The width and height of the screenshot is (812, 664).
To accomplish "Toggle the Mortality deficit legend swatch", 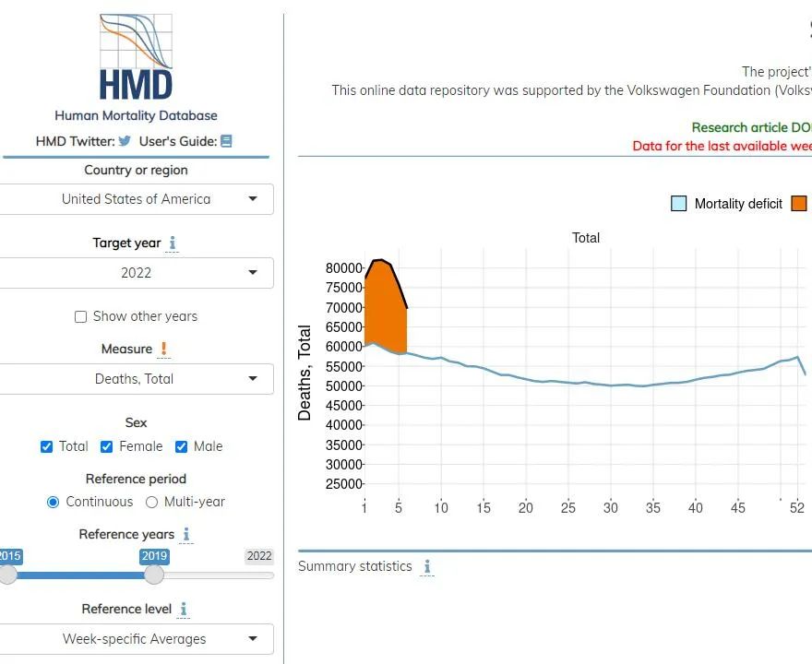I will coord(679,204).
